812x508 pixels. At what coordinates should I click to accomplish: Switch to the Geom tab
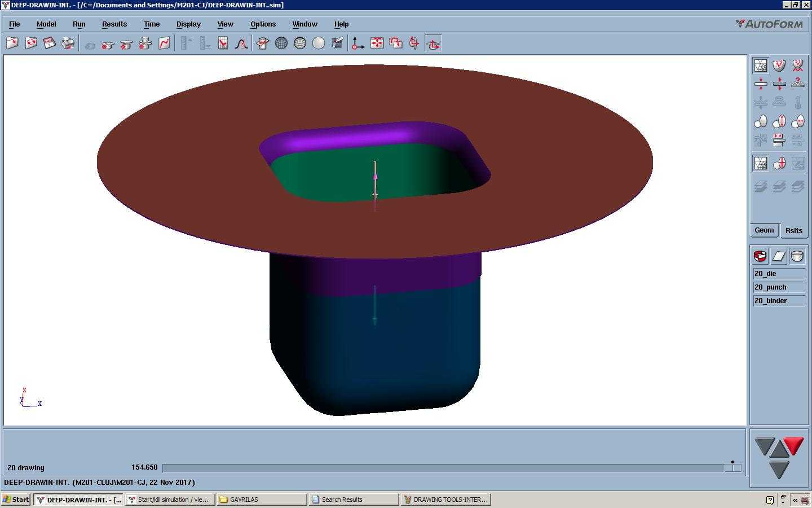(x=764, y=230)
